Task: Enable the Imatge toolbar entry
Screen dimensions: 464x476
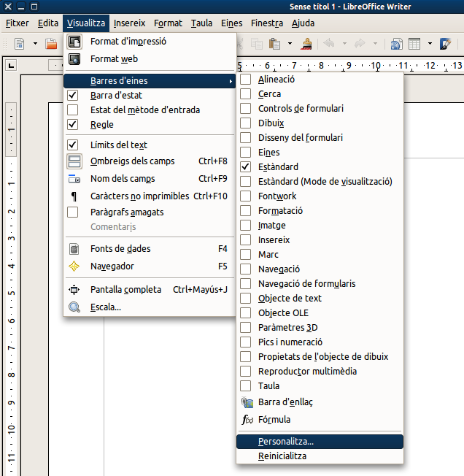Action: pos(320,226)
